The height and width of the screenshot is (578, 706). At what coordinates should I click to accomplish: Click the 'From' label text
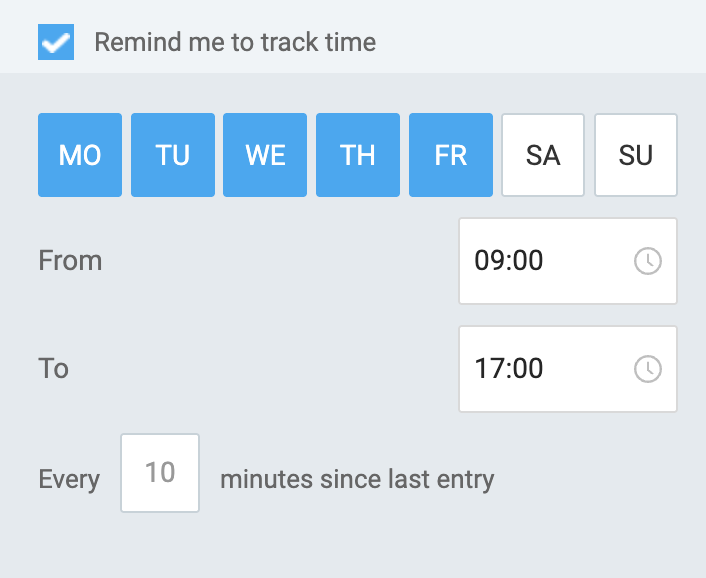70,261
